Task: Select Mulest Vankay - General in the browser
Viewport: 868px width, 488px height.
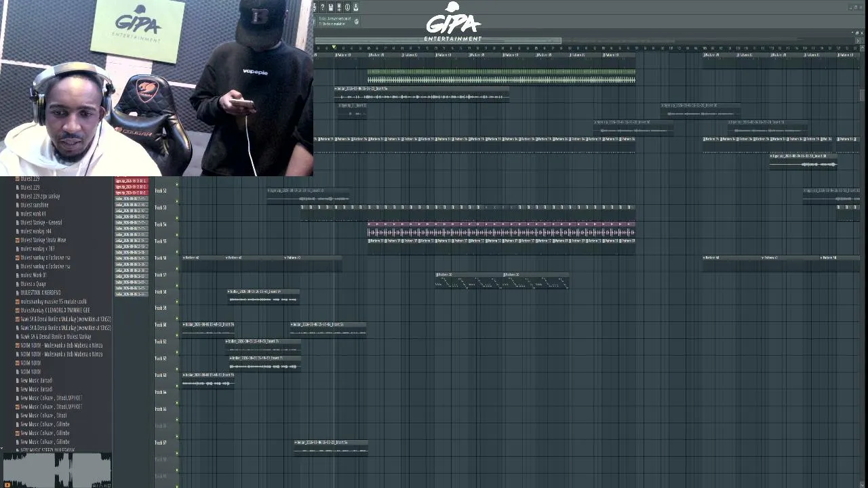Action: (41, 223)
